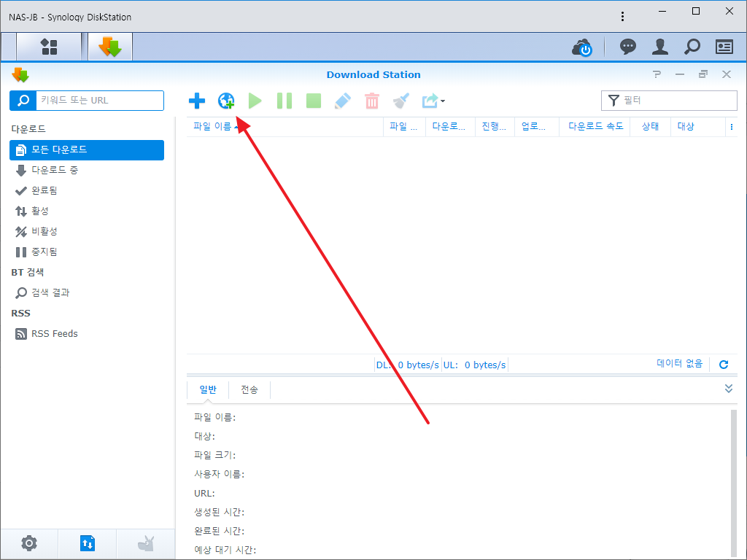Select 중지됨 in sidebar
The image size is (747, 560).
tap(87, 252)
